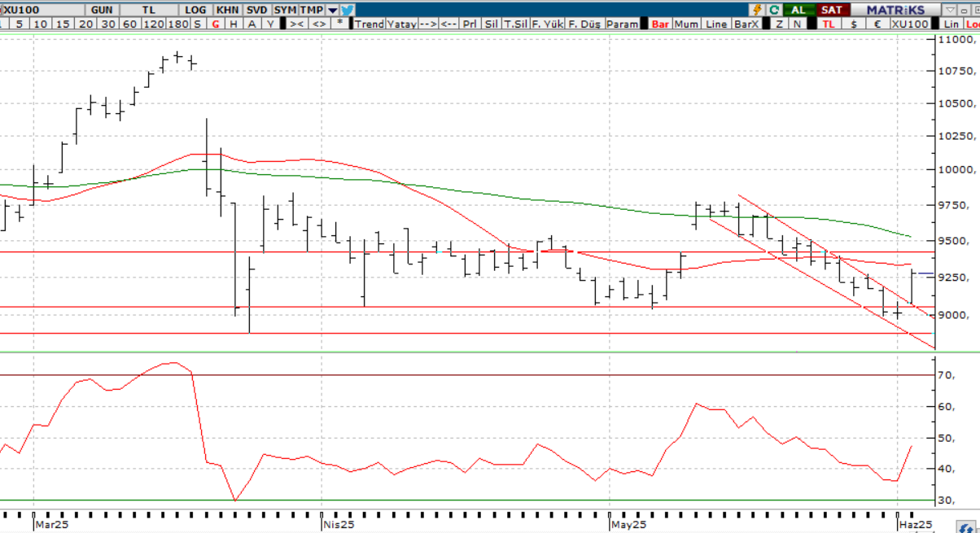Viewport: 980px width, 533px height.
Task: Select red TL currency beside dollar sign
Action: pyautogui.click(x=828, y=24)
